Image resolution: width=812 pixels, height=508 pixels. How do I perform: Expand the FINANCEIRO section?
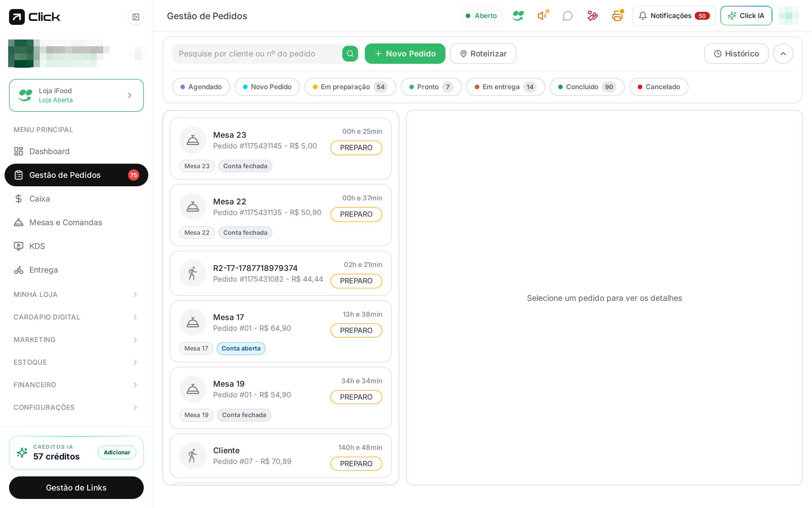tap(76, 385)
